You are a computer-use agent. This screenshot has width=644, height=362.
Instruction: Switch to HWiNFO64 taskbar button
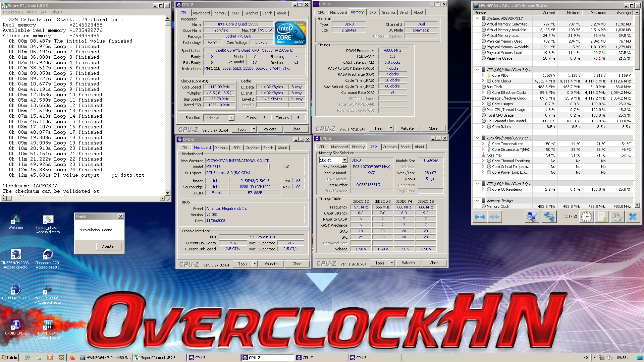106,358
